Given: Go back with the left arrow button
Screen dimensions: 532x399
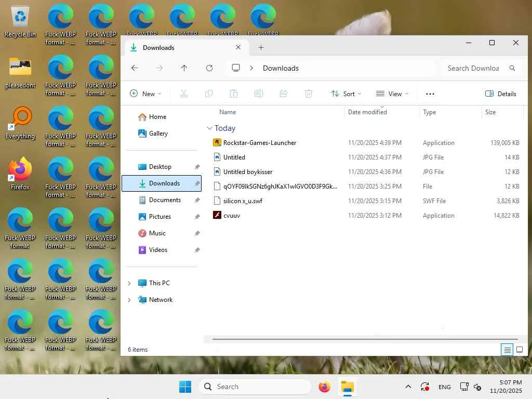Looking at the screenshot, I should point(135,68).
